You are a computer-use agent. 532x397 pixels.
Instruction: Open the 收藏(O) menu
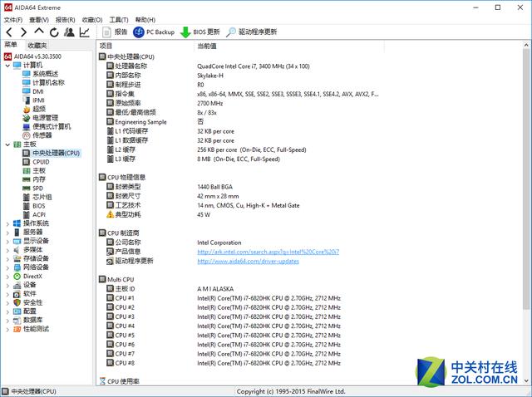tap(92, 20)
